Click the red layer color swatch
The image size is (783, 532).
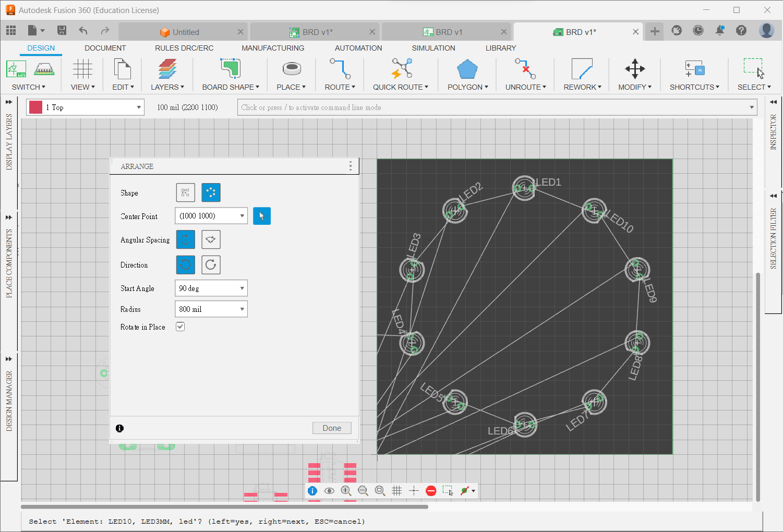(x=35, y=107)
